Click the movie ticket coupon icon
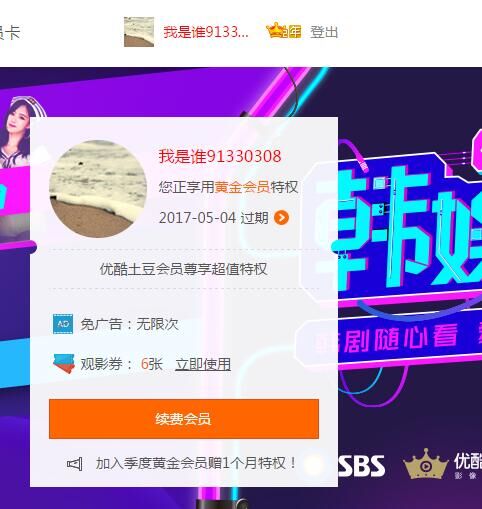The image size is (482, 509). point(64,364)
